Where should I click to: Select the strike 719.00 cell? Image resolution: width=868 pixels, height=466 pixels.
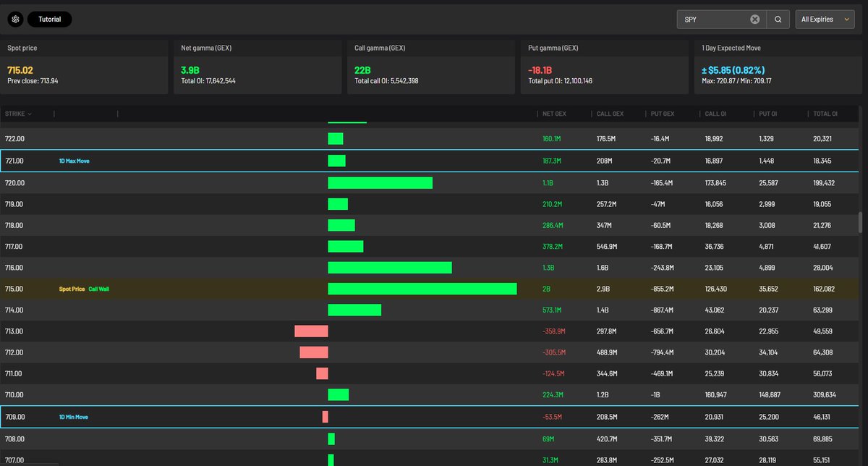(14, 204)
